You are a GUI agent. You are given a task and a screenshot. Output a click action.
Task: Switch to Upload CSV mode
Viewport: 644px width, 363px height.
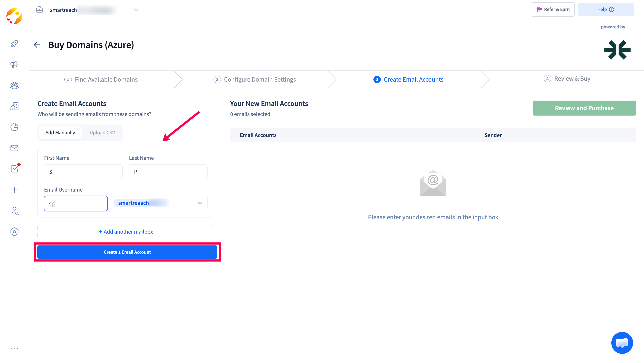(102, 132)
